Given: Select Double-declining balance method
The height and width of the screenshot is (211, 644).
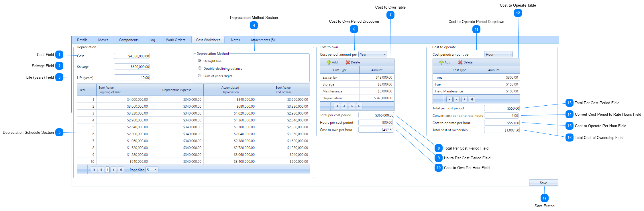Looking at the screenshot, I should pos(200,68).
